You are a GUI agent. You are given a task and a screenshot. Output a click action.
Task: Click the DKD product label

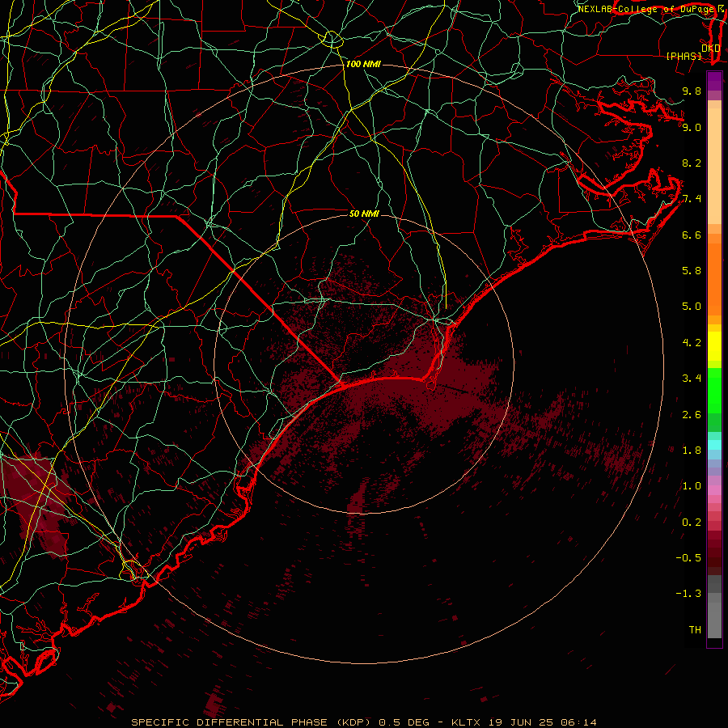pos(711,49)
